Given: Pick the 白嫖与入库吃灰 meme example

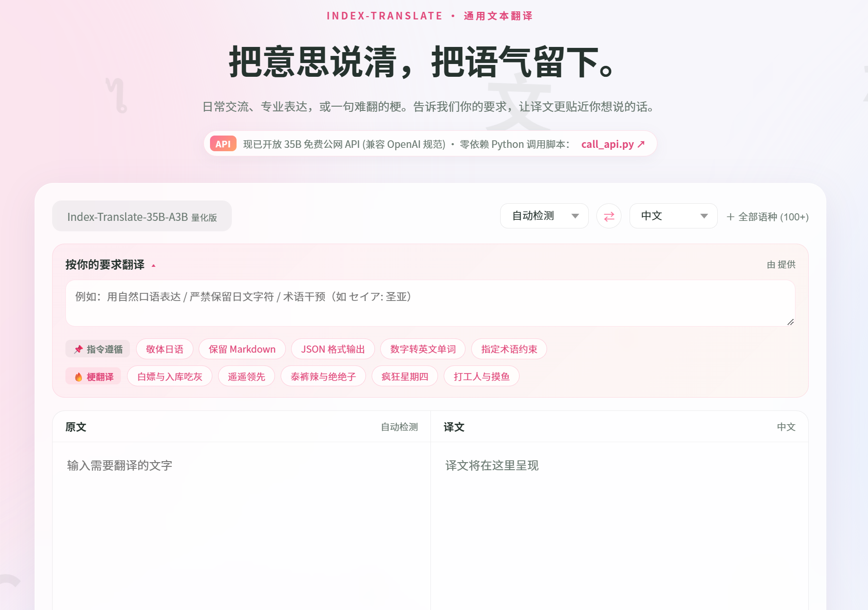Looking at the screenshot, I should click(170, 376).
